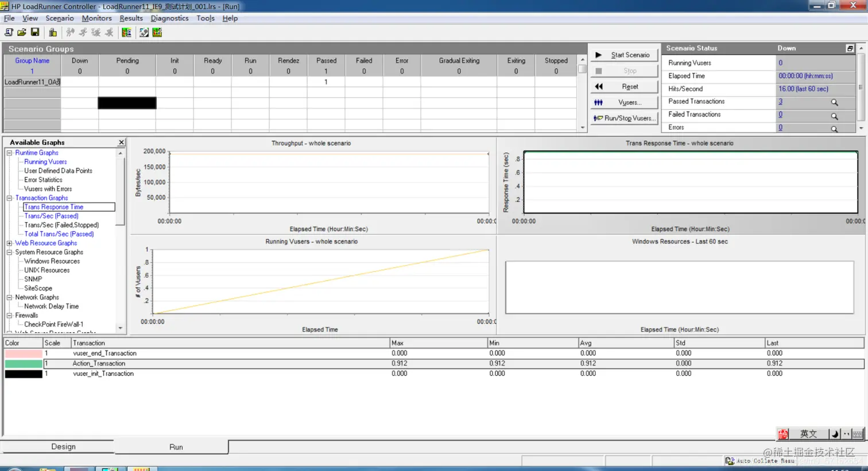Open the Failed Transactions count link
Image resolution: width=868 pixels, height=471 pixels.
(780, 115)
